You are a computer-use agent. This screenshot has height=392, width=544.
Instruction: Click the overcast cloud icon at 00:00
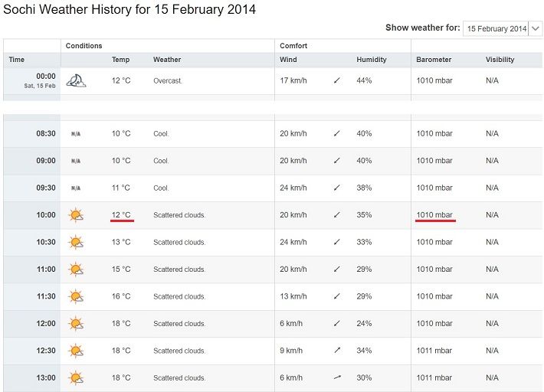tap(76, 80)
